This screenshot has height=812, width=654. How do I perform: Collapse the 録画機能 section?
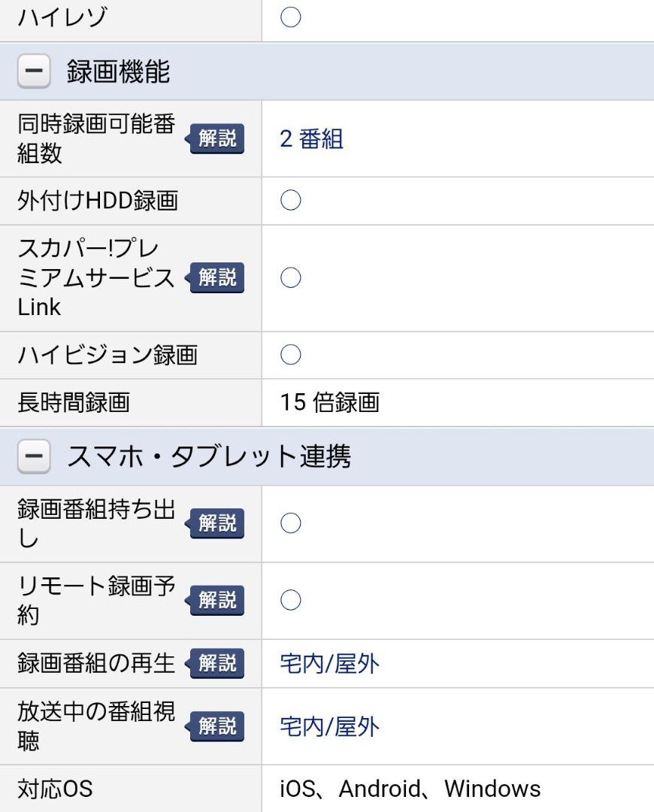34,71
